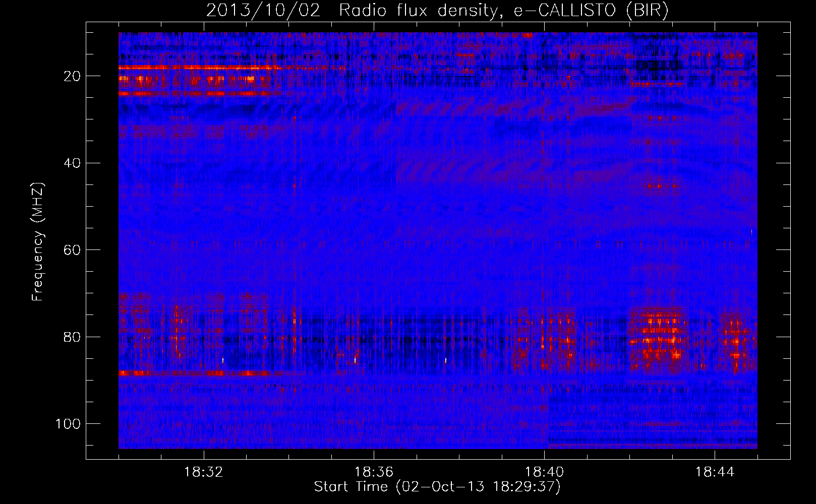Screen dimensions: 816x504
Task: Click the 40 MHz frequency tick label
Action: 72,163
